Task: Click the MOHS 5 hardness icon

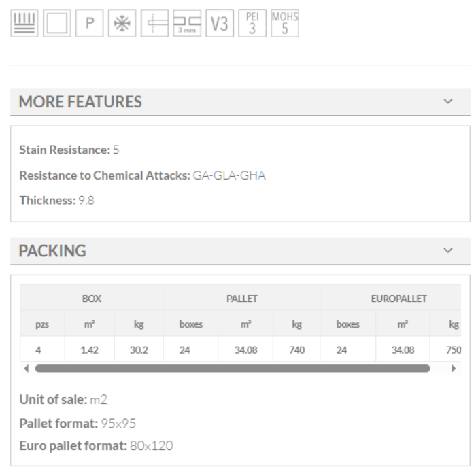Action: [x=284, y=24]
